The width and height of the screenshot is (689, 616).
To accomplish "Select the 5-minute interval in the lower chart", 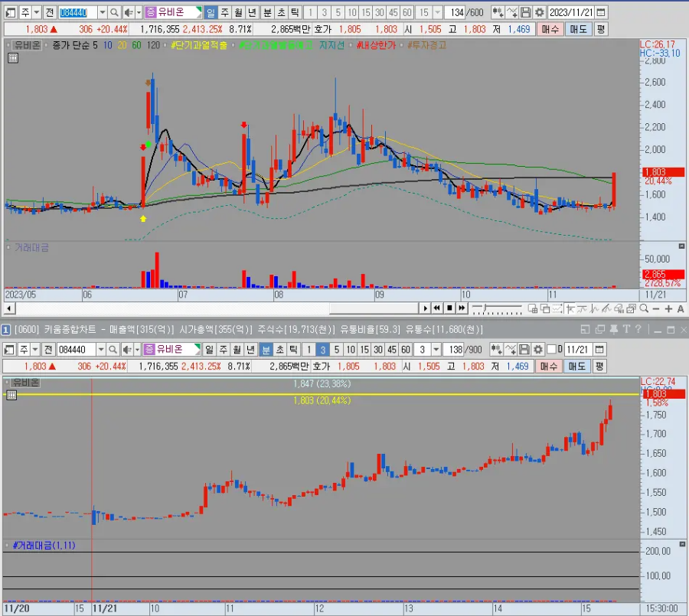I will point(337,350).
